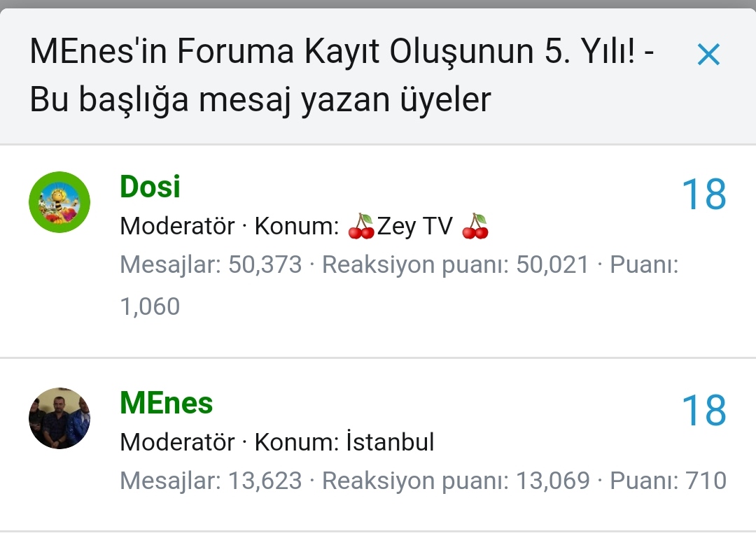756x538 pixels.
Task: Click Dosi's Puanı value 1,060
Action: pos(150,306)
